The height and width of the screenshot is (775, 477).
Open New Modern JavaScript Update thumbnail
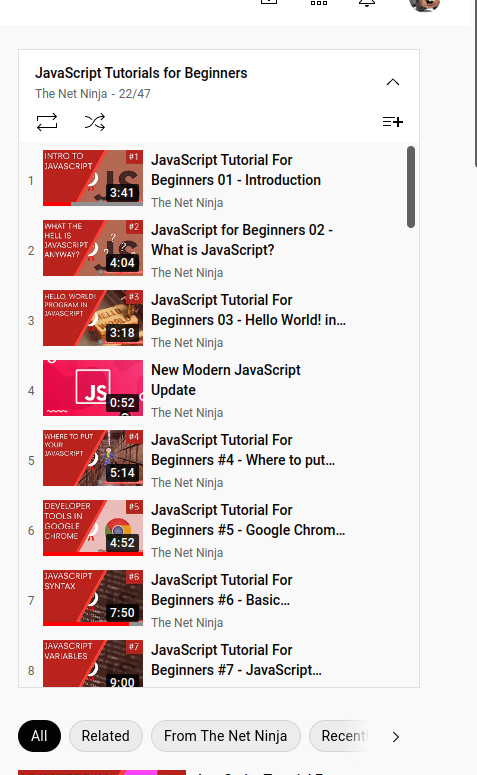tap(93, 388)
